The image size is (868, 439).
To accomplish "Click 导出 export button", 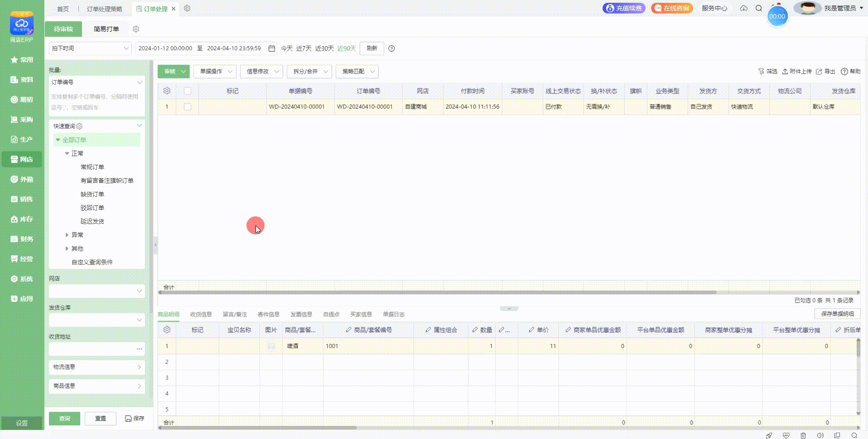I will (x=825, y=72).
